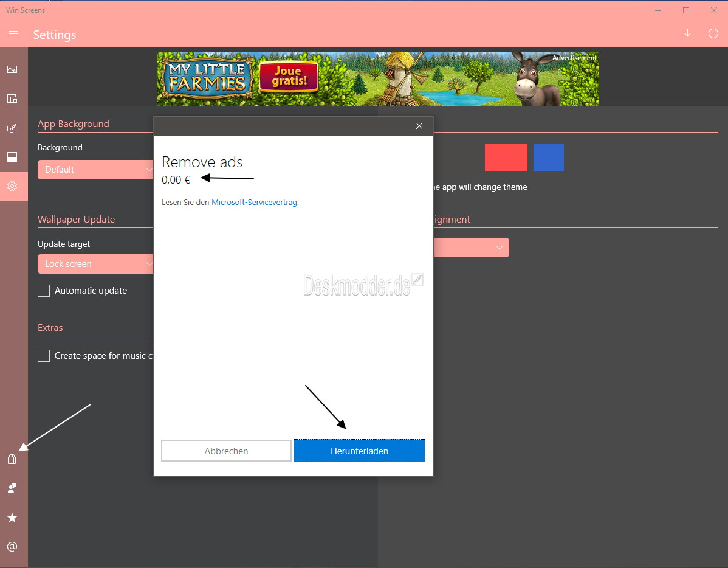Enable Create space for music checkbox
Screen dimensions: 728x568
pyautogui.click(x=44, y=356)
